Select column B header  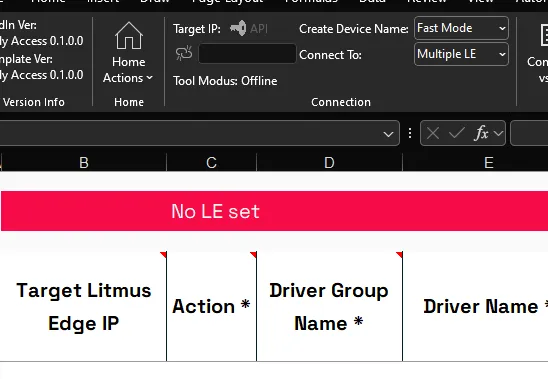pos(84,163)
